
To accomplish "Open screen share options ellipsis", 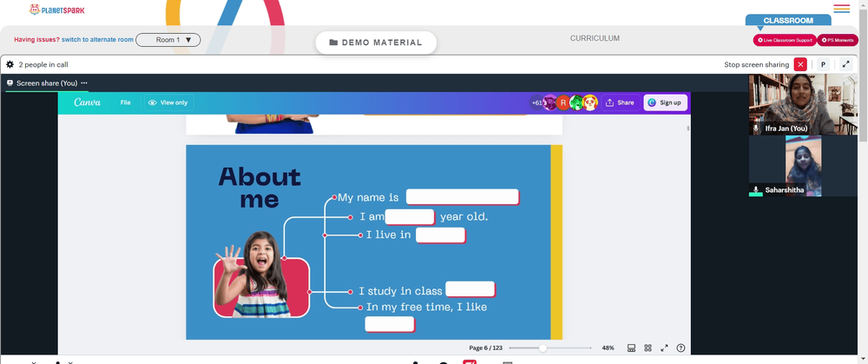I will coord(84,83).
